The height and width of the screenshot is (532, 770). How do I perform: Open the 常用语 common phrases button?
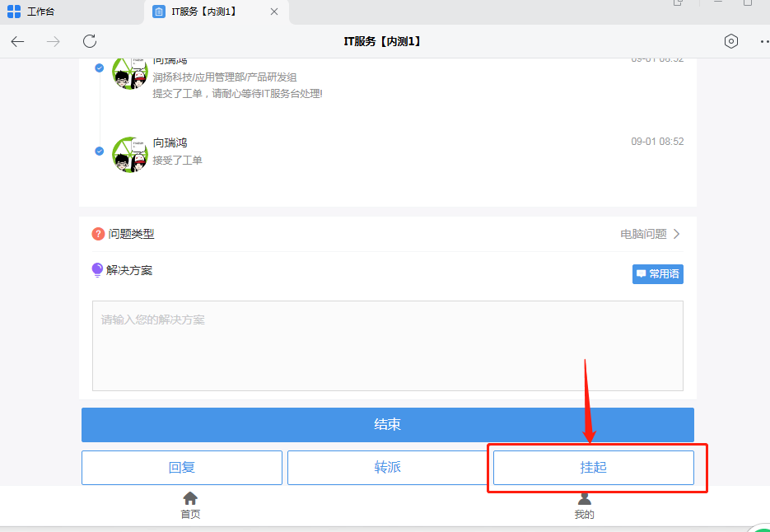657,273
